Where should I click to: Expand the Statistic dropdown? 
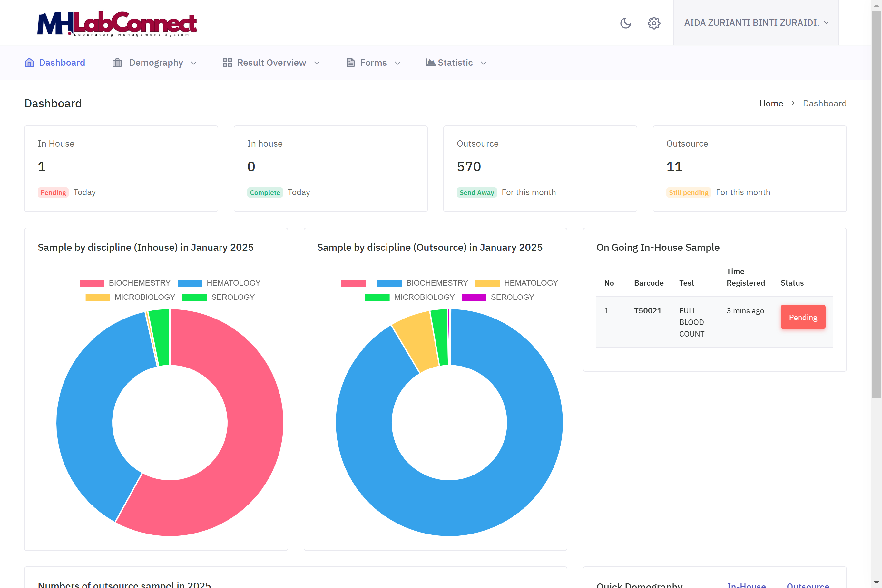[484, 63]
